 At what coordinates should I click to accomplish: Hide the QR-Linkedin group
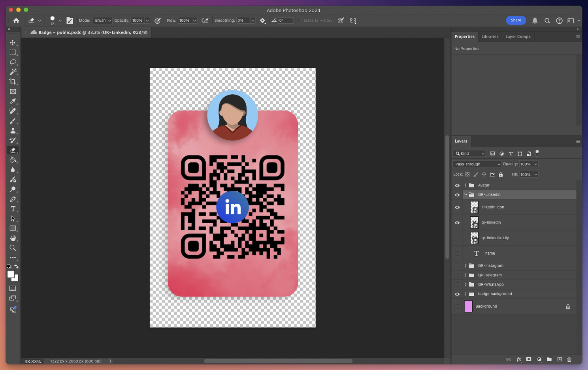click(457, 195)
